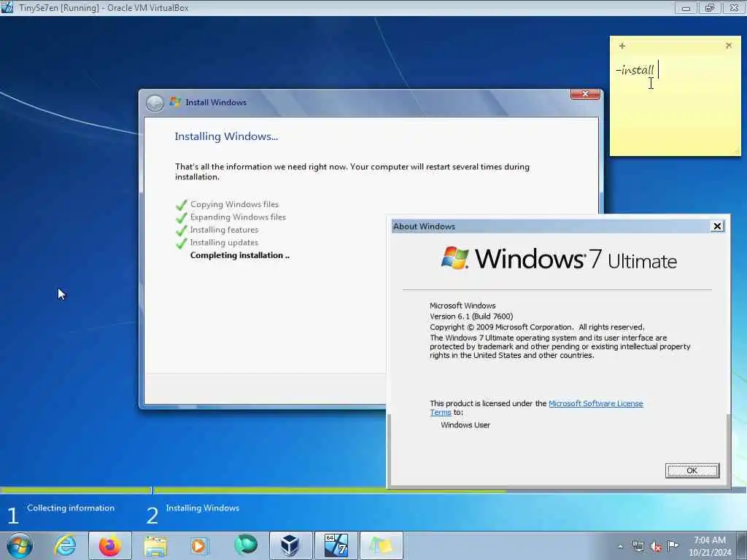Open Firefox from the taskbar
Screen dimensions: 747x560
coord(110,545)
